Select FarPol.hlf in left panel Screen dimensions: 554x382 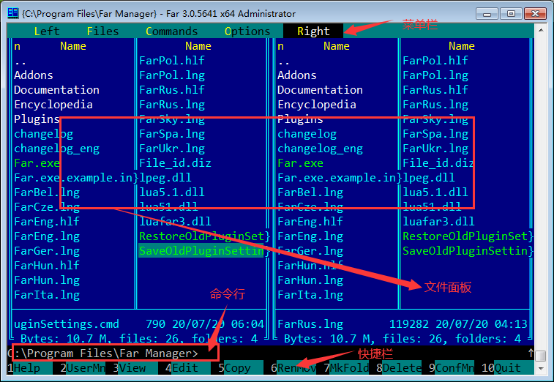pos(172,60)
